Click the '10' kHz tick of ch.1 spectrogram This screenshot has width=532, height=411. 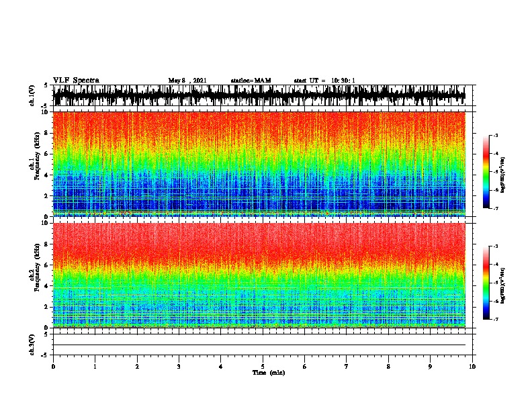(x=46, y=112)
